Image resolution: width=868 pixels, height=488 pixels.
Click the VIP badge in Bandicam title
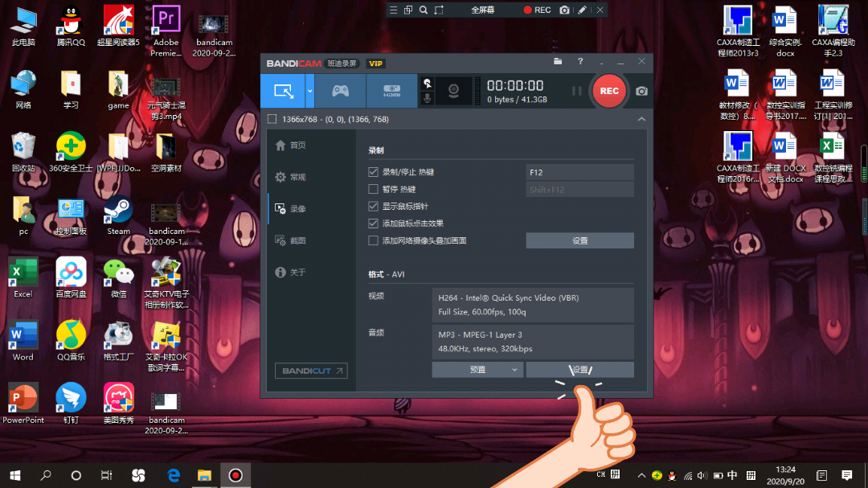pyautogui.click(x=375, y=64)
